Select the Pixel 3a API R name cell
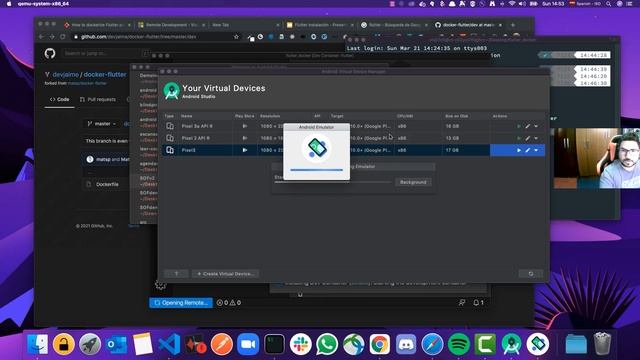The image size is (640, 360). (x=197, y=126)
